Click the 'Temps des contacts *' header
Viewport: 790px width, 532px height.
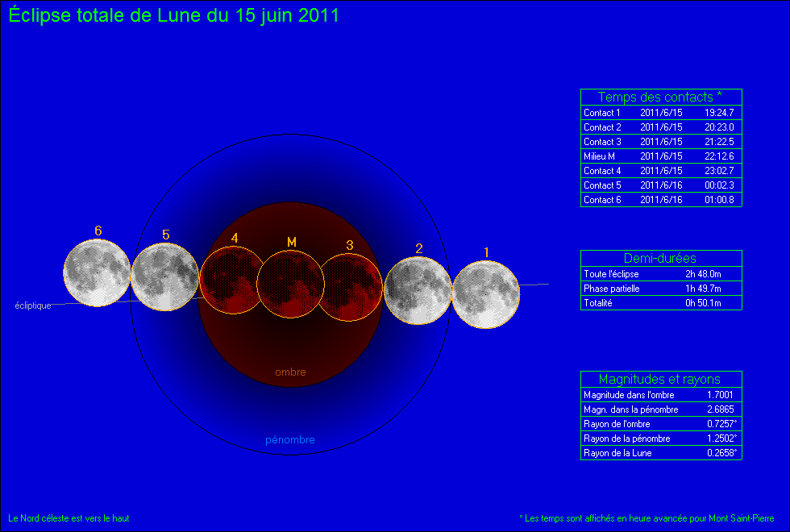coord(660,97)
